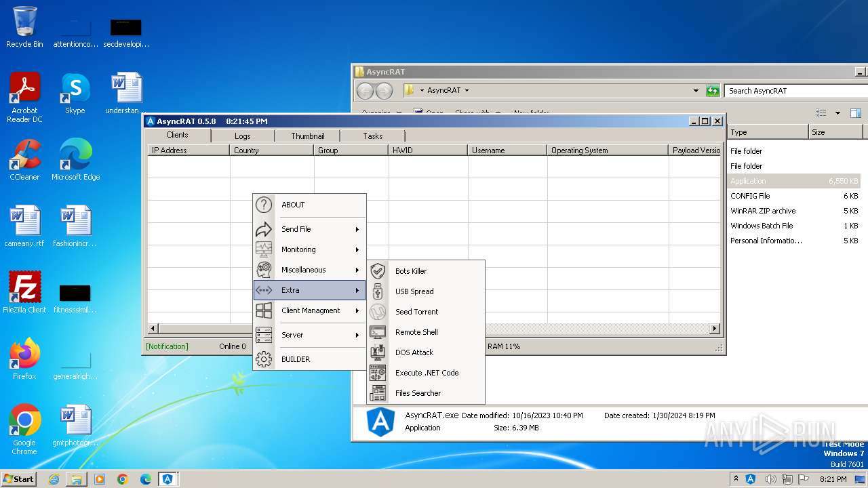Click the Bots Killer shield icon
This screenshot has height=488, width=868.
(x=378, y=271)
